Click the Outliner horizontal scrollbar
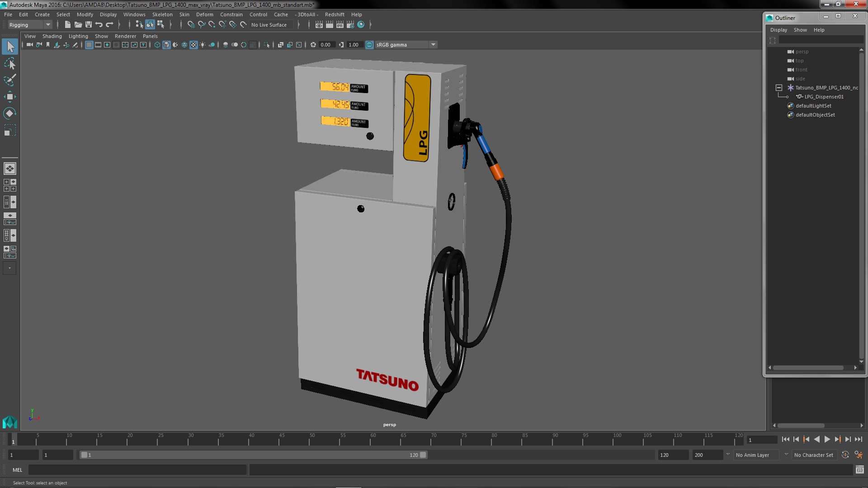The image size is (868, 488). click(x=808, y=368)
